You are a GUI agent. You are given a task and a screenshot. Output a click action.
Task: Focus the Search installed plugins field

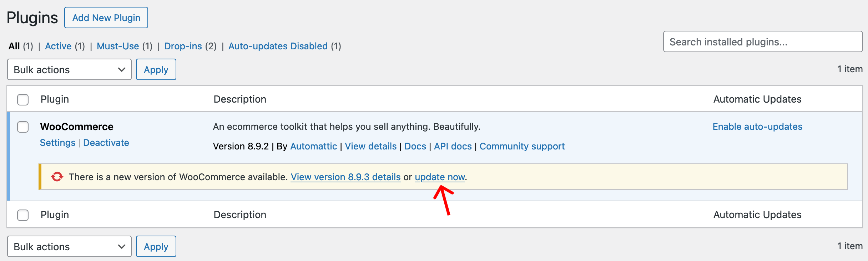763,42
